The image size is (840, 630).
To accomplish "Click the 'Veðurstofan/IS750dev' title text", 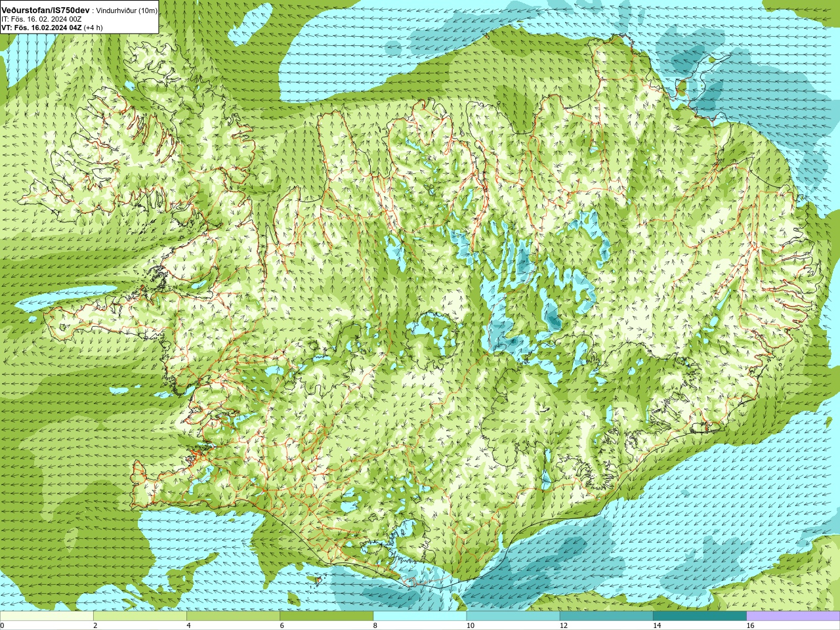I will pyautogui.click(x=45, y=10).
